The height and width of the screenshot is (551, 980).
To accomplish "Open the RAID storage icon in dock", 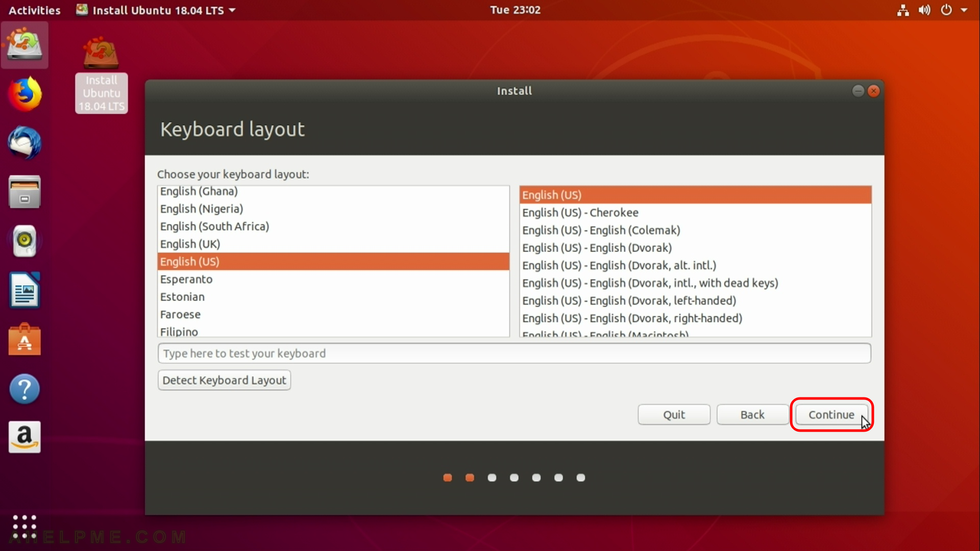I will 24,45.
